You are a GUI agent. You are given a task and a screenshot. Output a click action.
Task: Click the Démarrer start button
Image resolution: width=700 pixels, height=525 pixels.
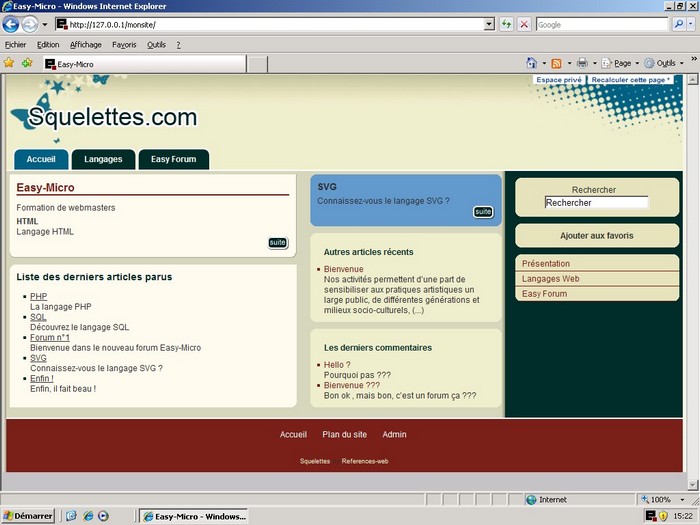click(x=28, y=516)
